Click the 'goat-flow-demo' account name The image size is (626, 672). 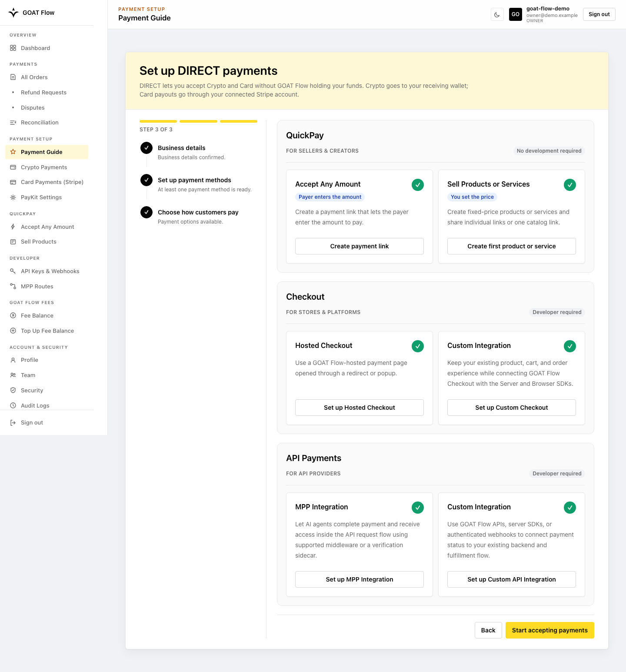548,9
